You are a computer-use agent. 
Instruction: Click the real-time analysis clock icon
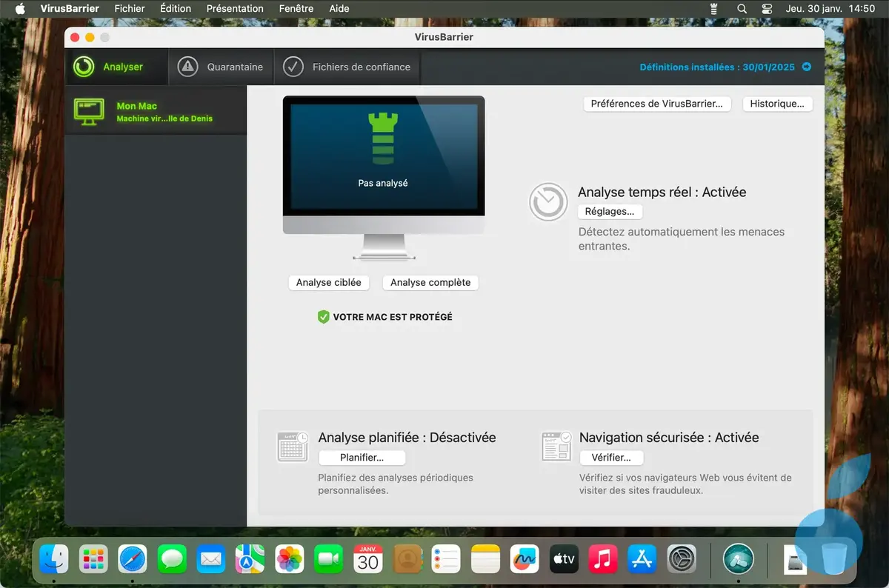[548, 202]
